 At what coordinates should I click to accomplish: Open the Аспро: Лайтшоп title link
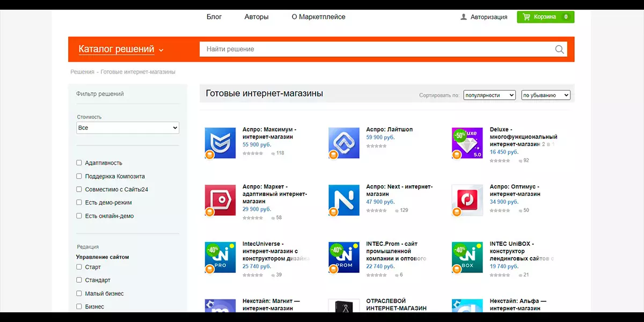pyautogui.click(x=390, y=129)
